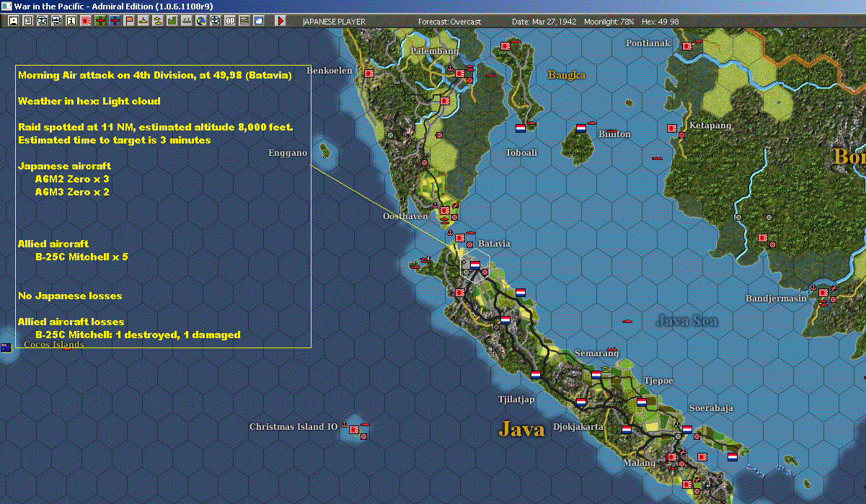Click the floppy disk save icon
Image resolution: width=866 pixels, height=504 pixels.
14,21
